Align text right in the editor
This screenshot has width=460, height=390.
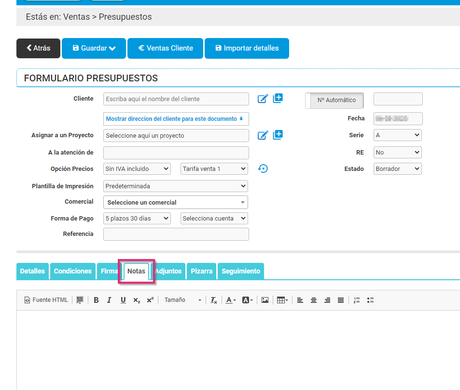click(327, 300)
